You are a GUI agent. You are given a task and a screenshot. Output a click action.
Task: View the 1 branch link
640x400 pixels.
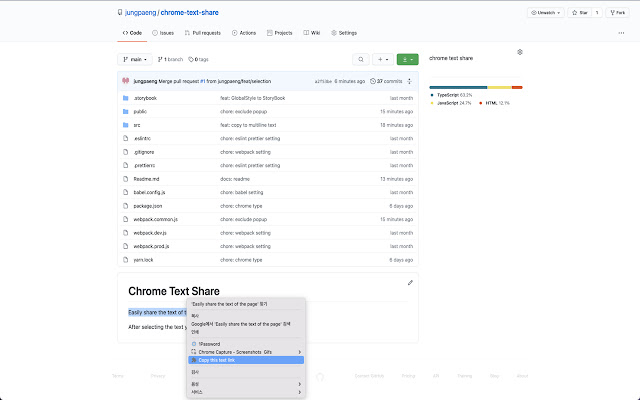170,60
